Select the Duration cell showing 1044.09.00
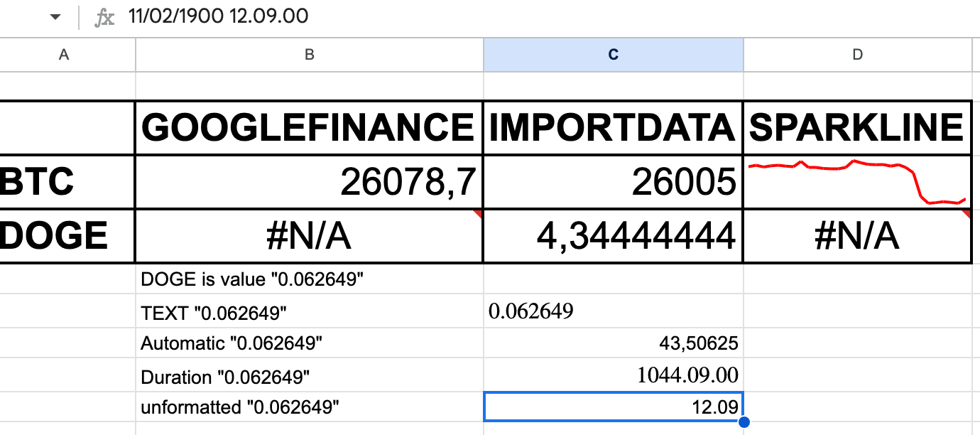980x435 pixels. pos(611,375)
